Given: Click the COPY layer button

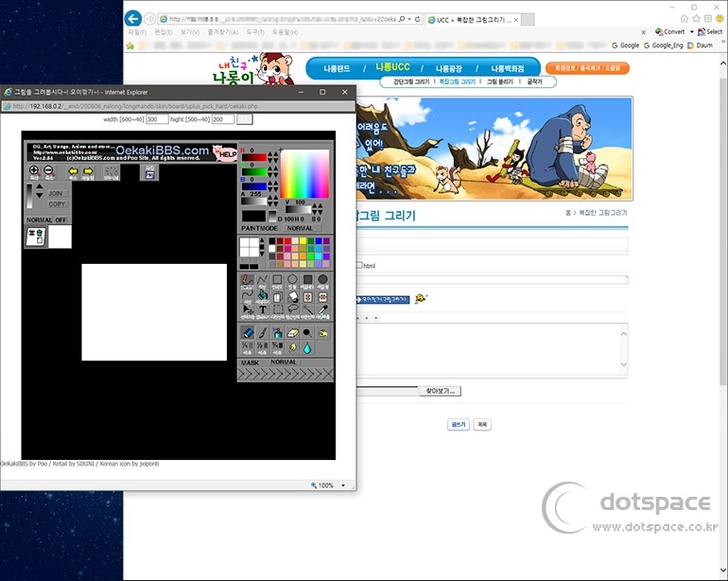Looking at the screenshot, I should [x=57, y=204].
